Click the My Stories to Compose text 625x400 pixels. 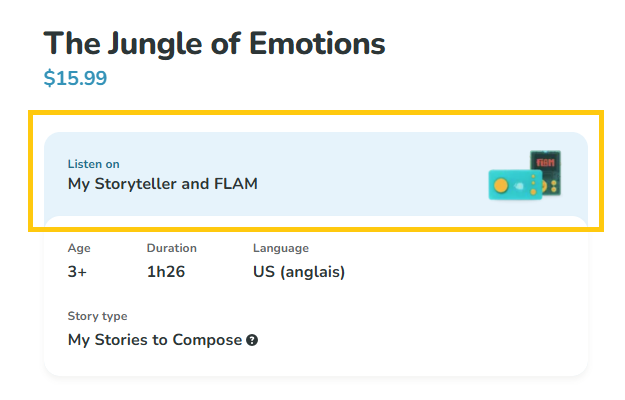(155, 340)
